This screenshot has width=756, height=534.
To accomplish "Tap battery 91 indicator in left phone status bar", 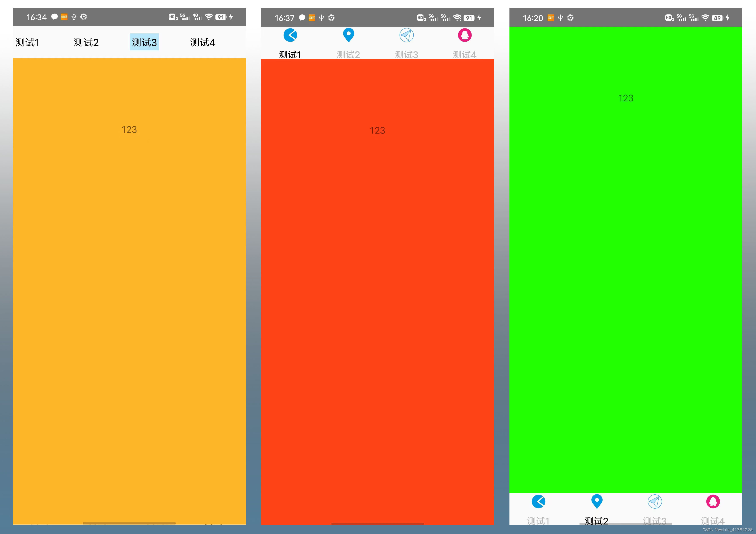I will click(221, 17).
